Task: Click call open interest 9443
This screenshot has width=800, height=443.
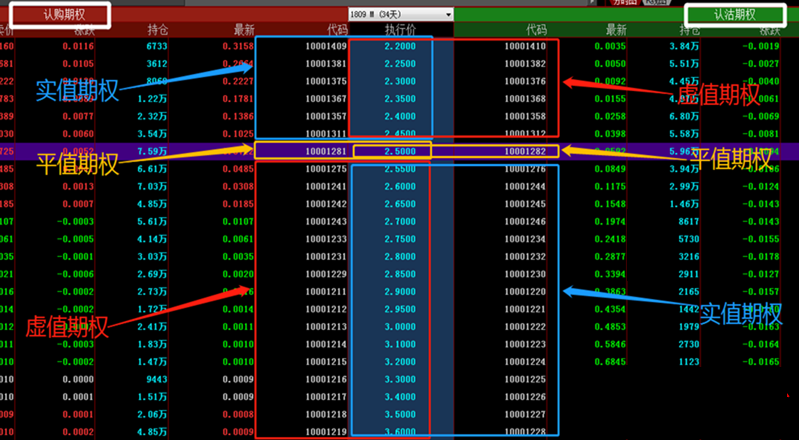Action: [157, 379]
